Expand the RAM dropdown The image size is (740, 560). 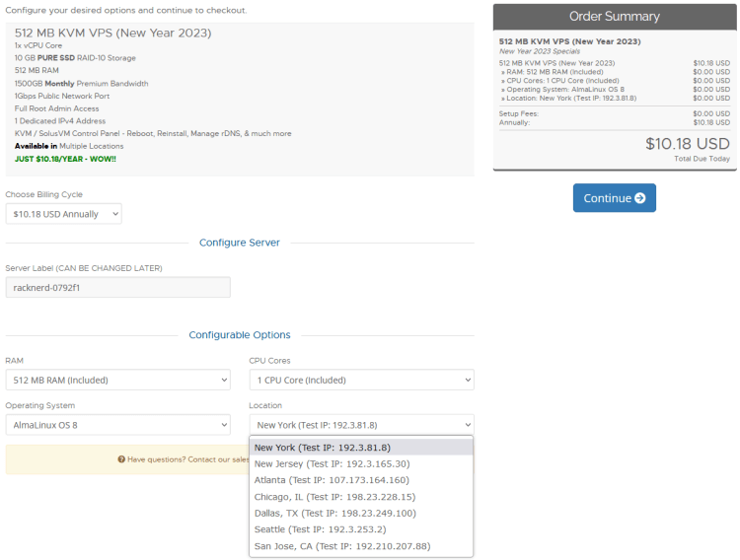117,380
